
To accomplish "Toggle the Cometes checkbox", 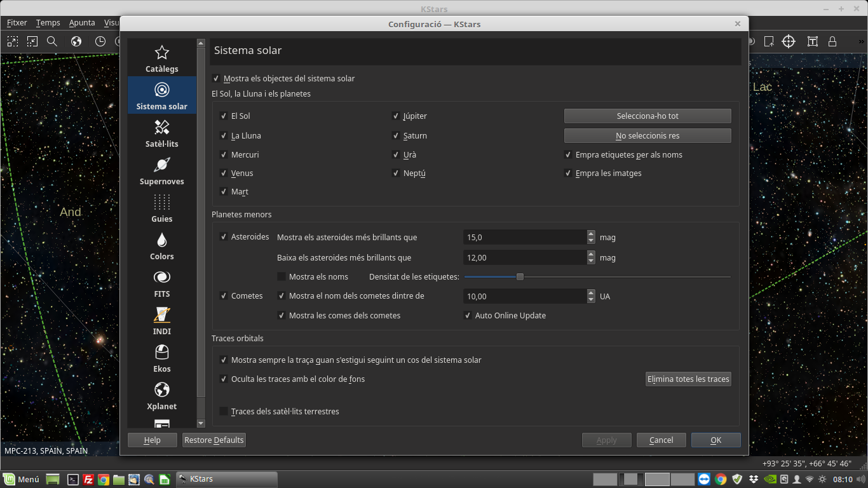I will pyautogui.click(x=241, y=296).
